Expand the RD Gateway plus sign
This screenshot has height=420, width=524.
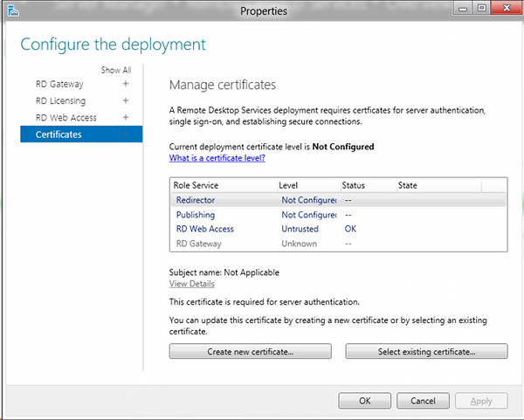click(x=126, y=84)
